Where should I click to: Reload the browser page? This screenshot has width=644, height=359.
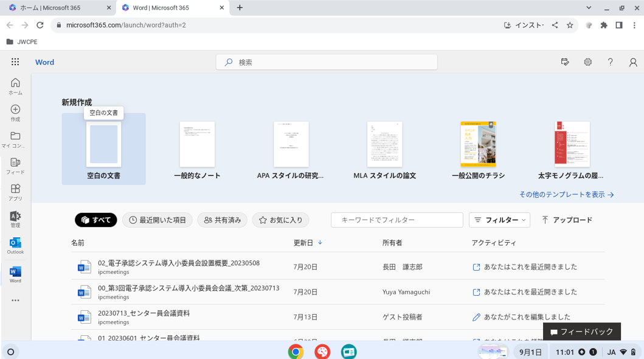[x=40, y=25]
